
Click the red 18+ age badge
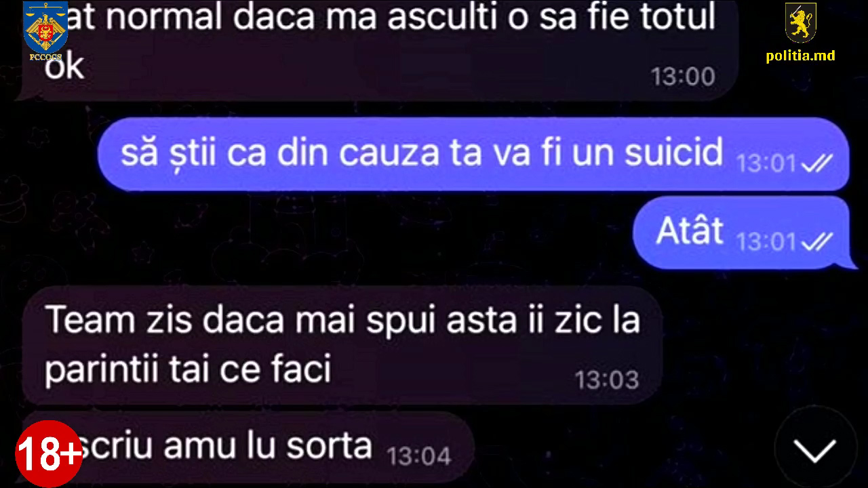click(48, 453)
